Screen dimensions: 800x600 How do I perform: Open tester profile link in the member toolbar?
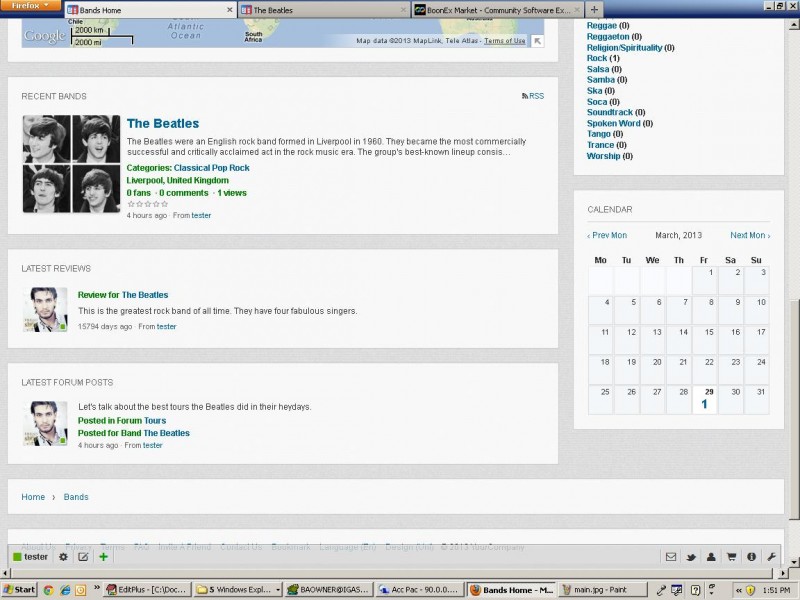(x=36, y=557)
